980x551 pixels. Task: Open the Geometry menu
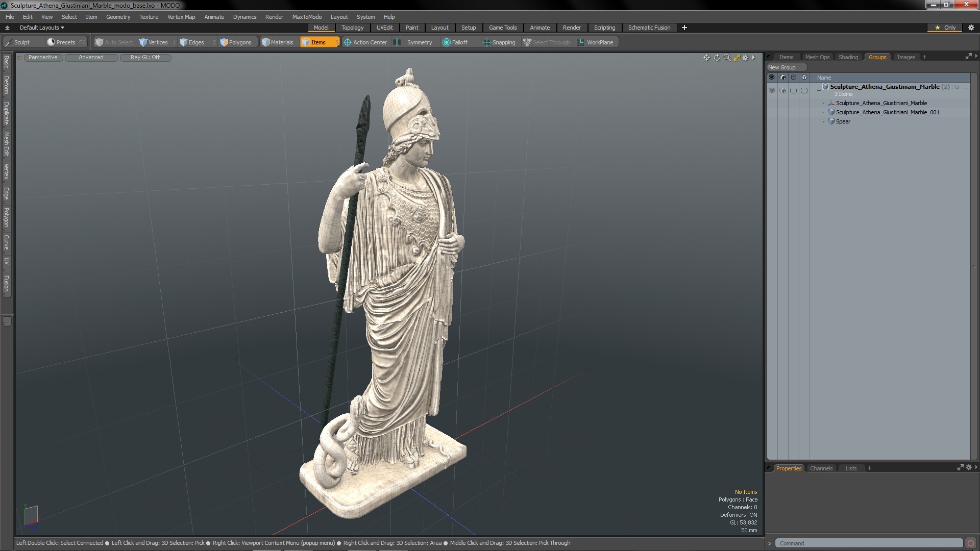coord(118,17)
